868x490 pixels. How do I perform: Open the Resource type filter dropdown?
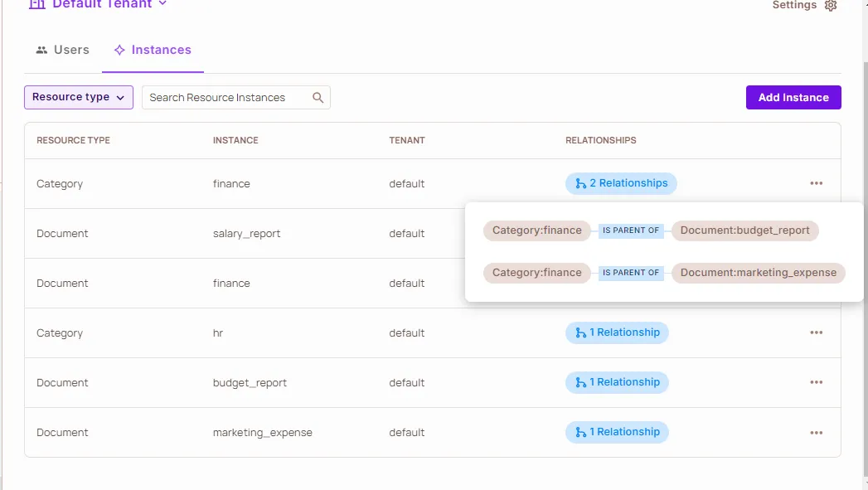(79, 97)
